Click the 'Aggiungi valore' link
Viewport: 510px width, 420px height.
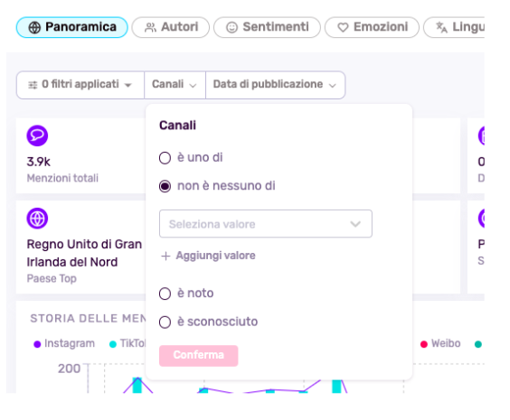(x=209, y=256)
